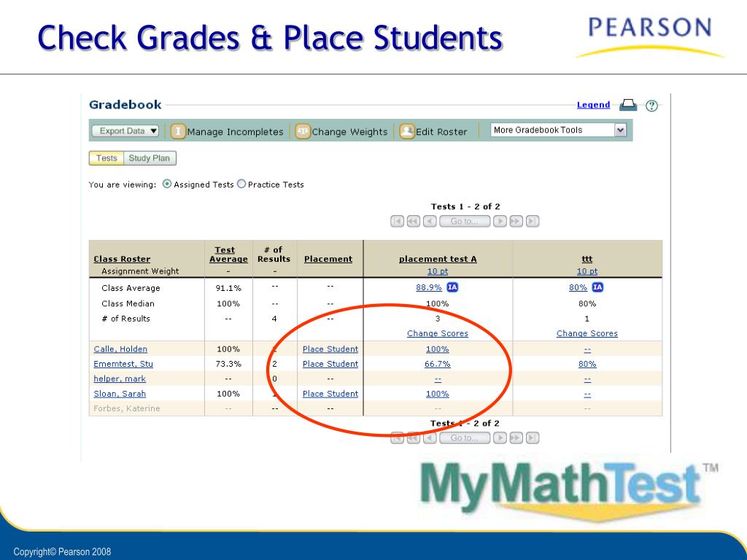
Task: Open Ememtest, Stu's 66.7% score
Action: pos(438,364)
